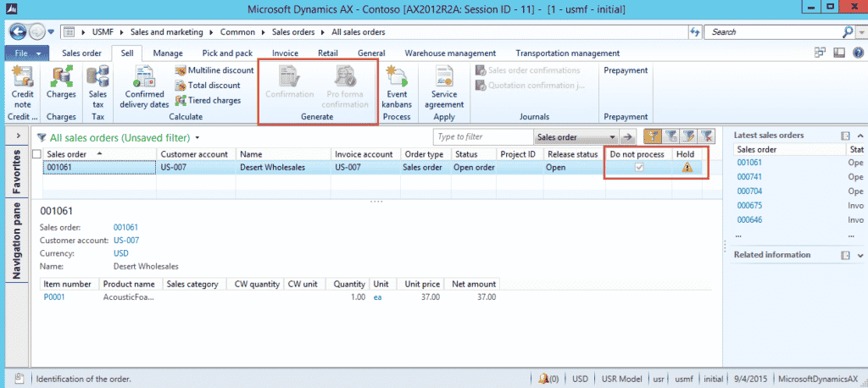Click the Credit note ribbon icon
The image size is (868, 388).
click(x=23, y=87)
